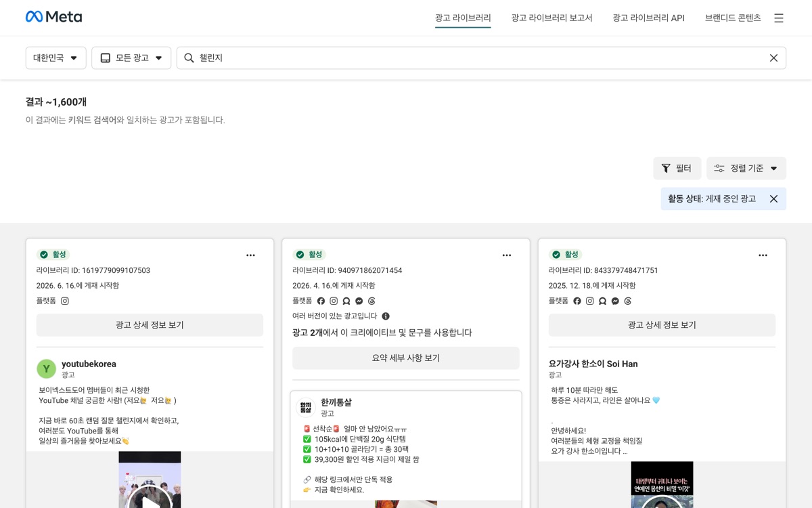Open the 필터 filter button
812x508 pixels.
coord(677,168)
